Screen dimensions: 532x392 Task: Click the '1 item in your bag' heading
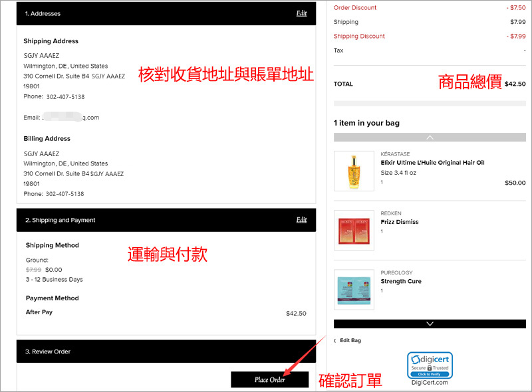[x=366, y=123]
